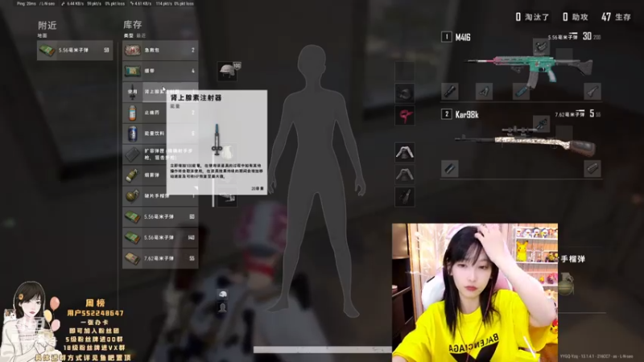Screen dimensions: 644x362
Task: Select the 5.56 ammo box in Nearby
Action: [x=75, y=50]
